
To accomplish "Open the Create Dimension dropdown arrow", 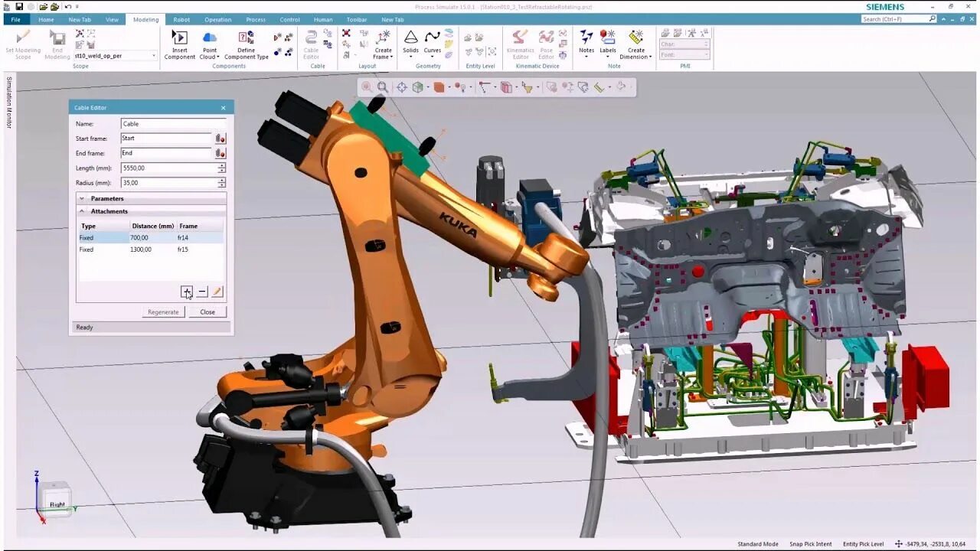I will [x=650, y=57].
